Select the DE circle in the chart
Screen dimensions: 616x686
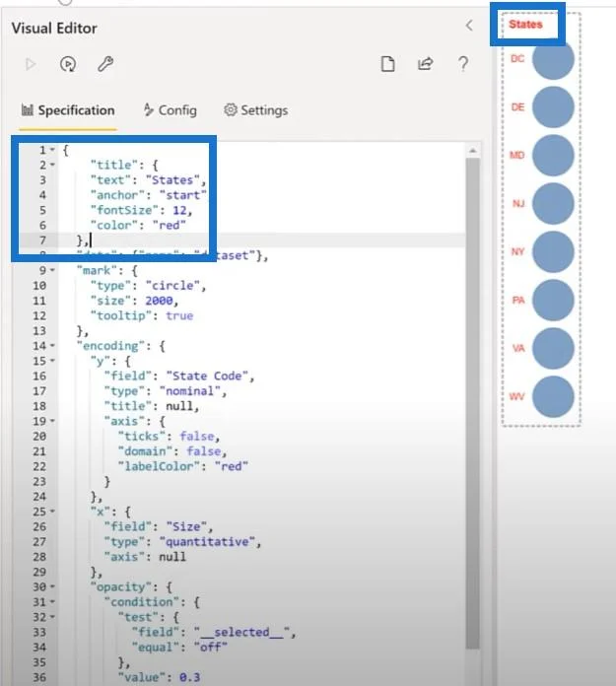(553, 106)
